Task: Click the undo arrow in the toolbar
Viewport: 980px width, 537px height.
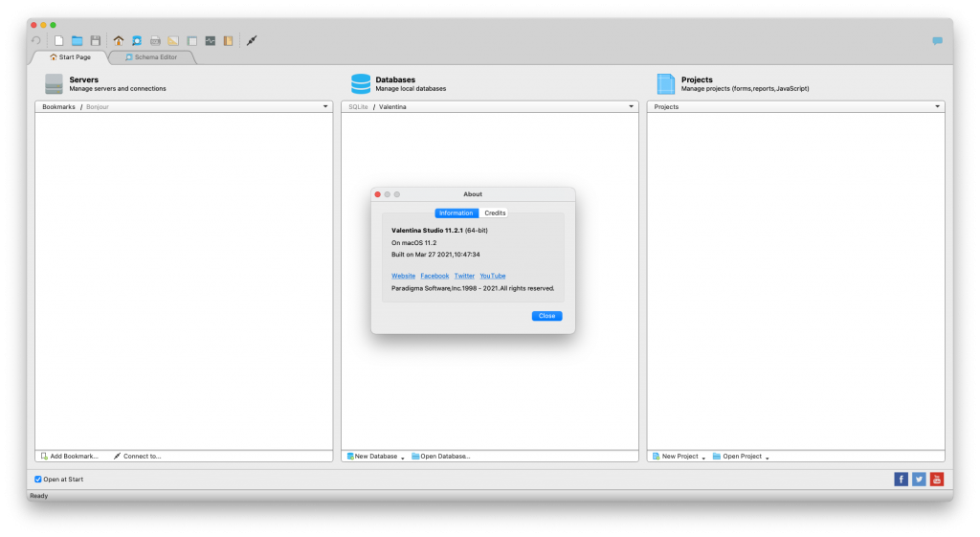Action: coord(36,40)
